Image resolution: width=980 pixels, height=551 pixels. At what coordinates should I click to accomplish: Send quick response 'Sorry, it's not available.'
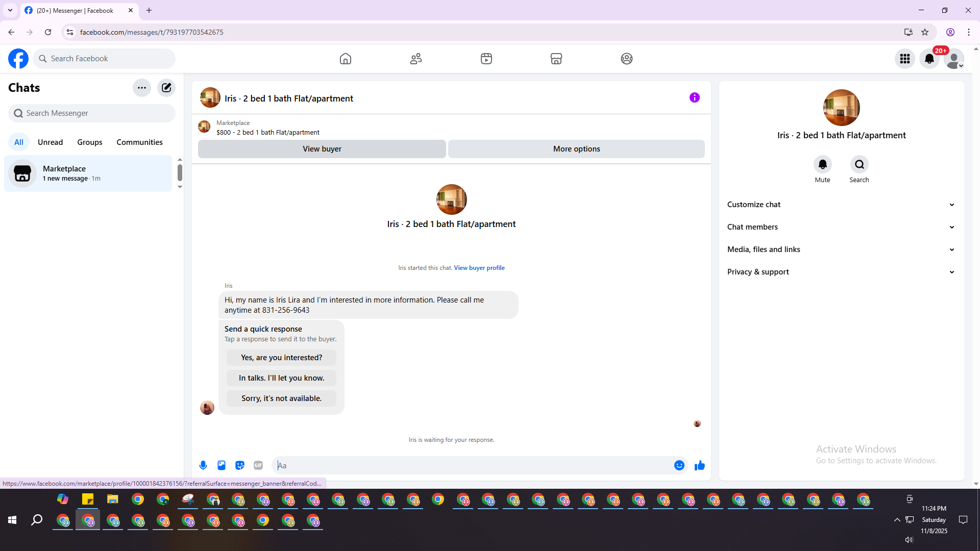[281, 398]
